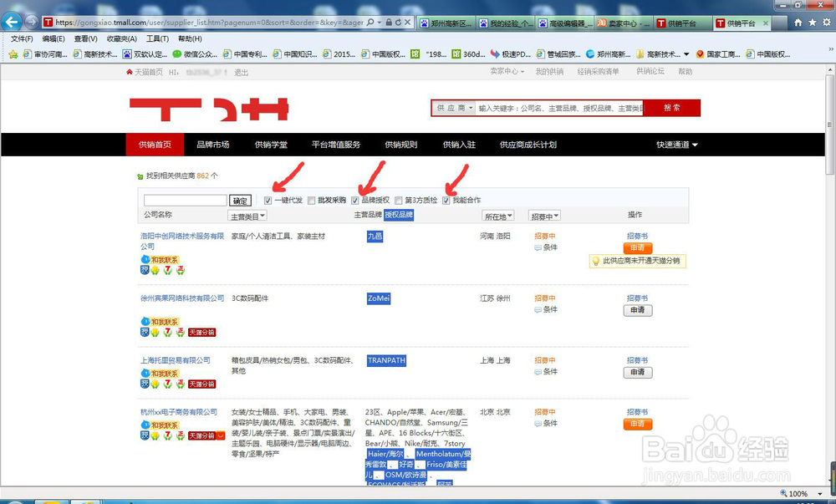Image resolution: width=836 pixels, height=504 pixels.
Task: Click the 条件 comment icon in the 洛阳 row
Action: (538, 247)
